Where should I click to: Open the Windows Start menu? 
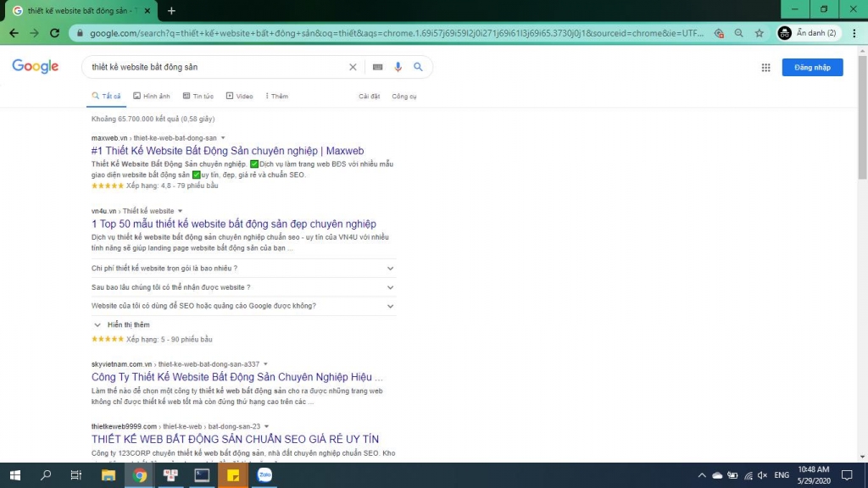pyautogui.click(x=15, y=475)
